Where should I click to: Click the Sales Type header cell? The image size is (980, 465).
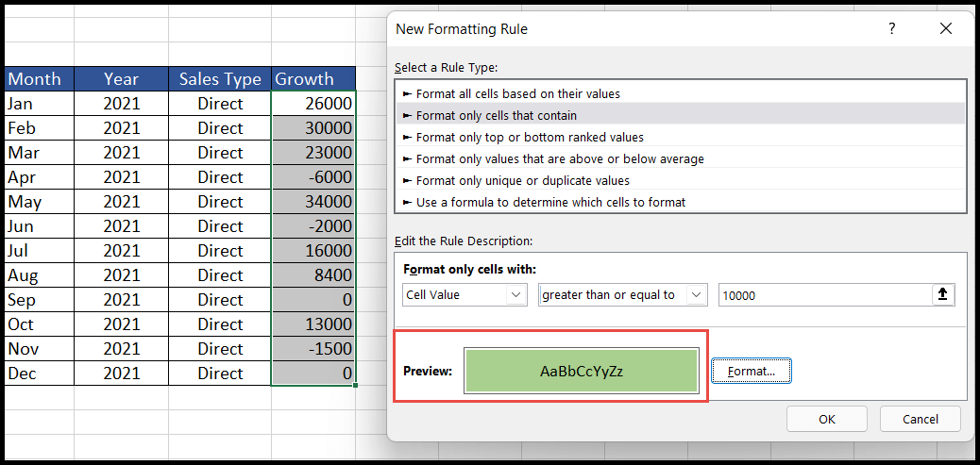click(220, 79)
